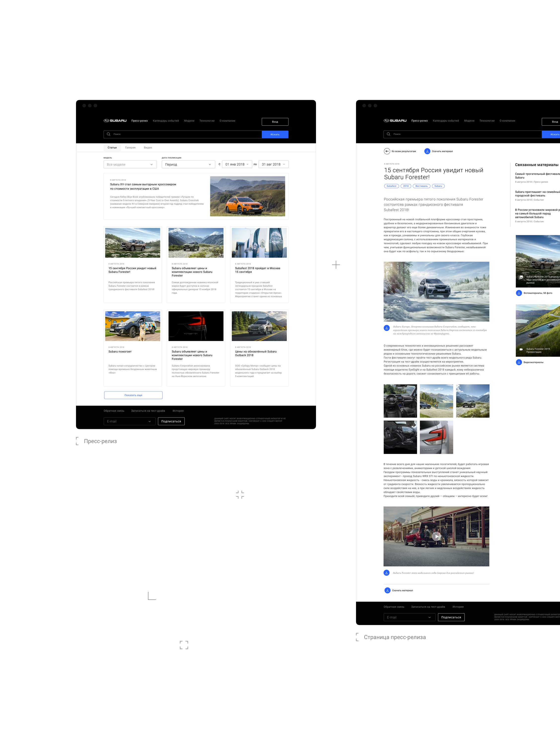Screen dimensions: 560x745
Task: Click the Subaru logo in the left list window
Action: point(115,120)
